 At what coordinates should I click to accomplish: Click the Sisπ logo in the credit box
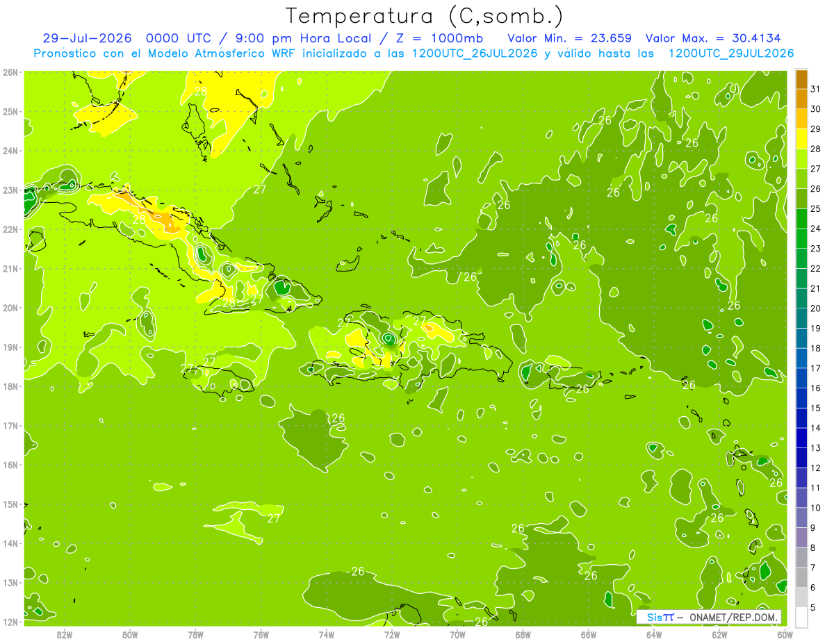coord(660,617)
